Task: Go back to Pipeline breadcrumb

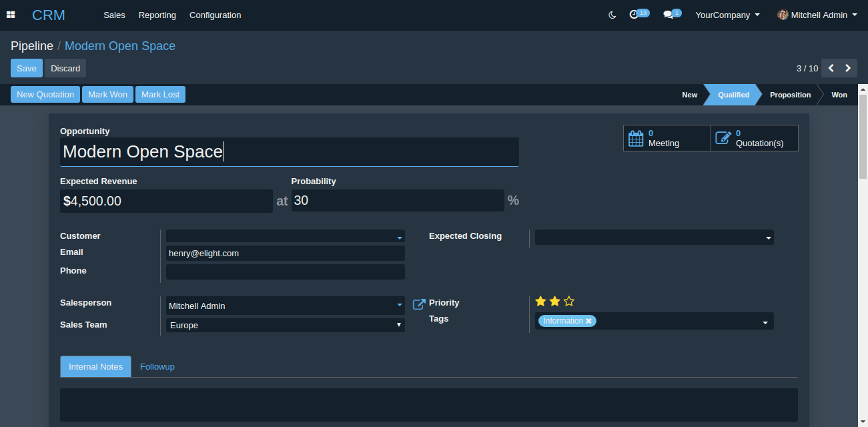Action: [32, 46]
